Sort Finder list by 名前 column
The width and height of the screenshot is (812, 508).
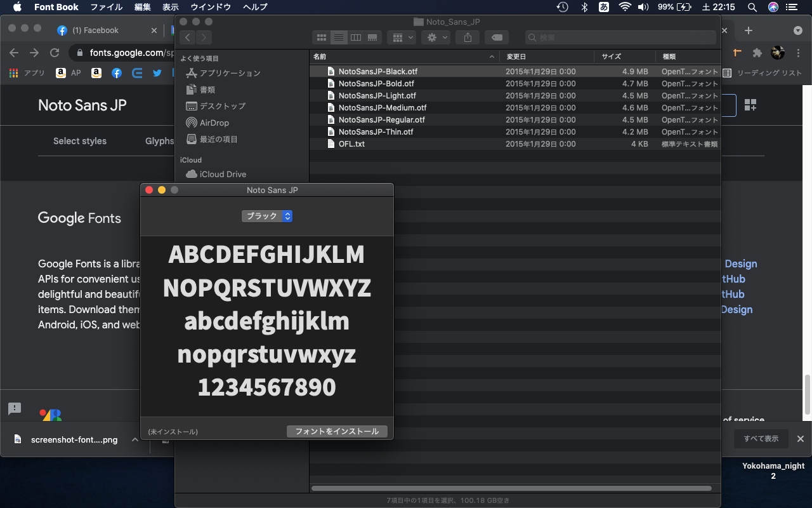pos(404,57)
